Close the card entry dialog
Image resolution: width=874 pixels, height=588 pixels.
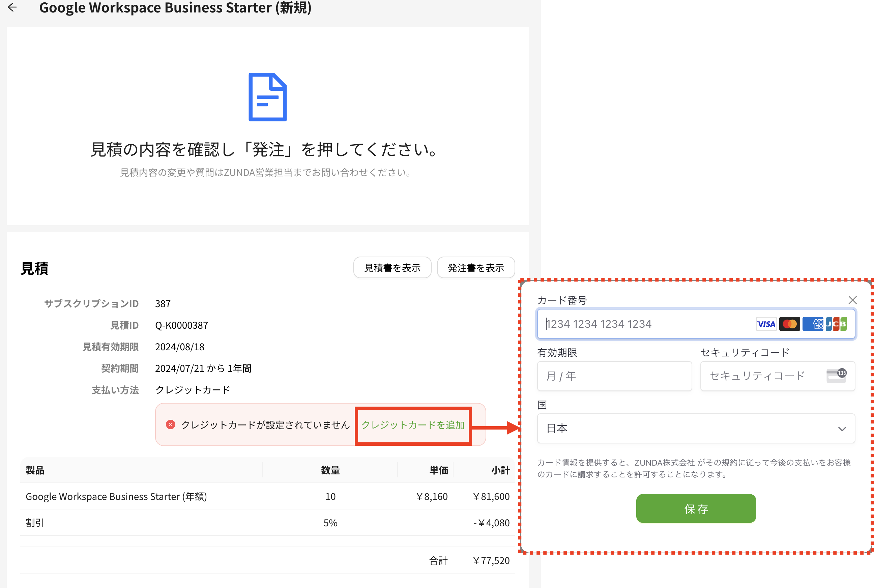[x=853, y=300]
